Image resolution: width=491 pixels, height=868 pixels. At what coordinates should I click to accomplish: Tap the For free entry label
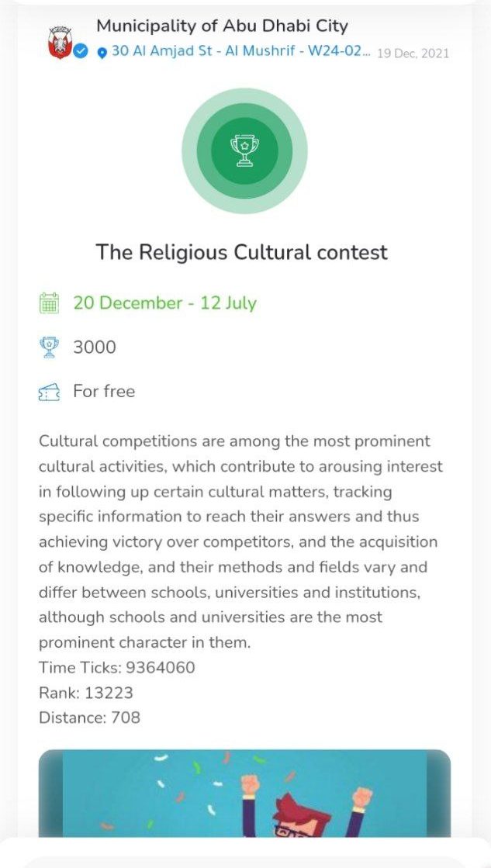[104, 392]
